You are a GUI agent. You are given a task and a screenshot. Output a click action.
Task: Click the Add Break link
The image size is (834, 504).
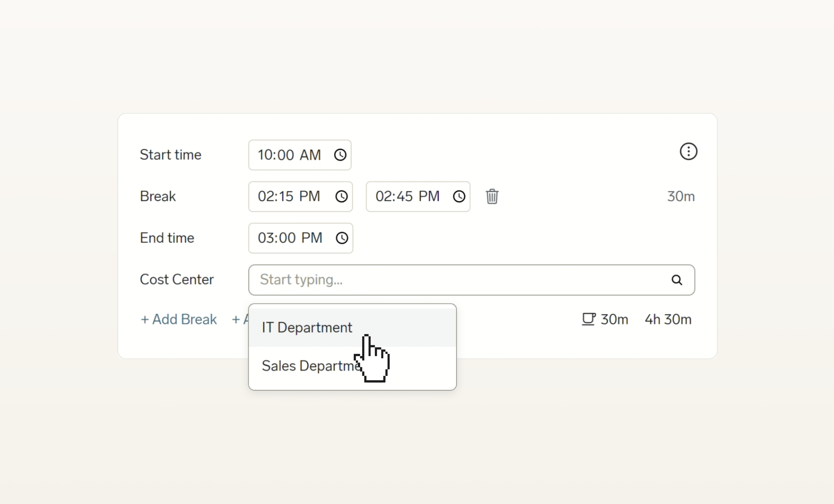[178, 319]
